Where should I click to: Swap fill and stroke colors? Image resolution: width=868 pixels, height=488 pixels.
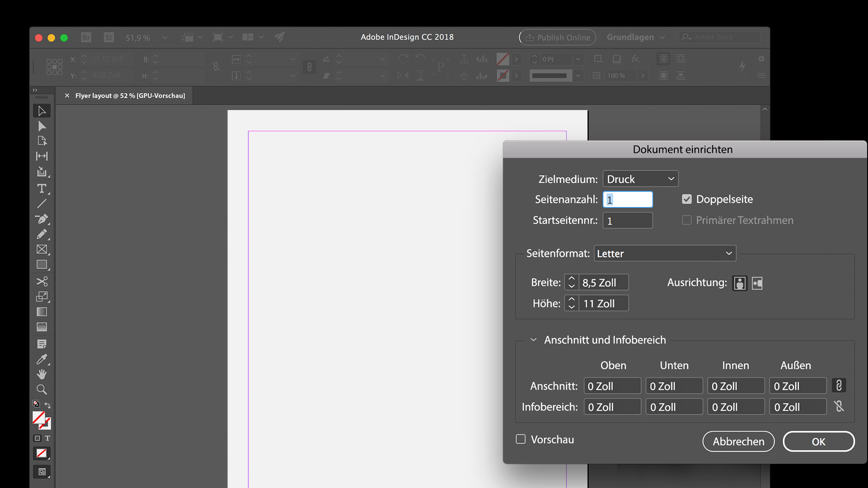(48, 405)
